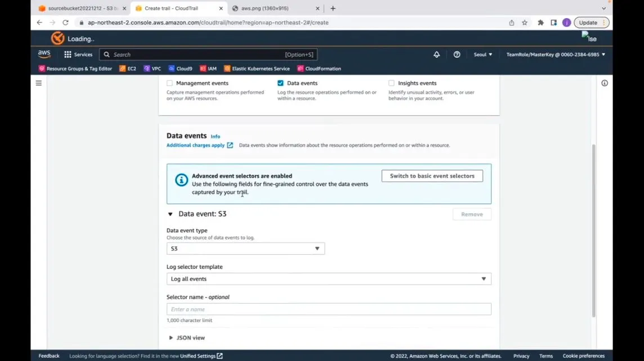The height and width of the screenshot is (361, 644).
Task: Open the Data event type S3 dropdown
Action: click(245, 249)
